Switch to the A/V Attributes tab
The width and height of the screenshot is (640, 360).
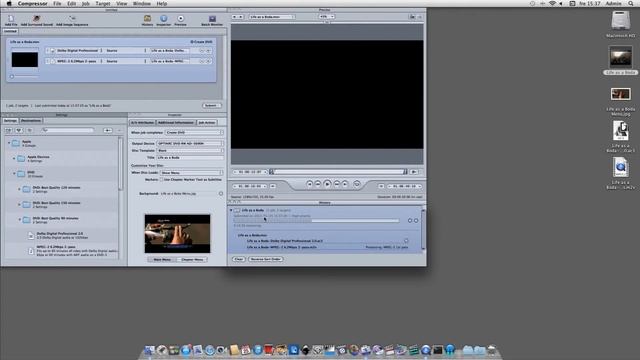coord(142,122)
